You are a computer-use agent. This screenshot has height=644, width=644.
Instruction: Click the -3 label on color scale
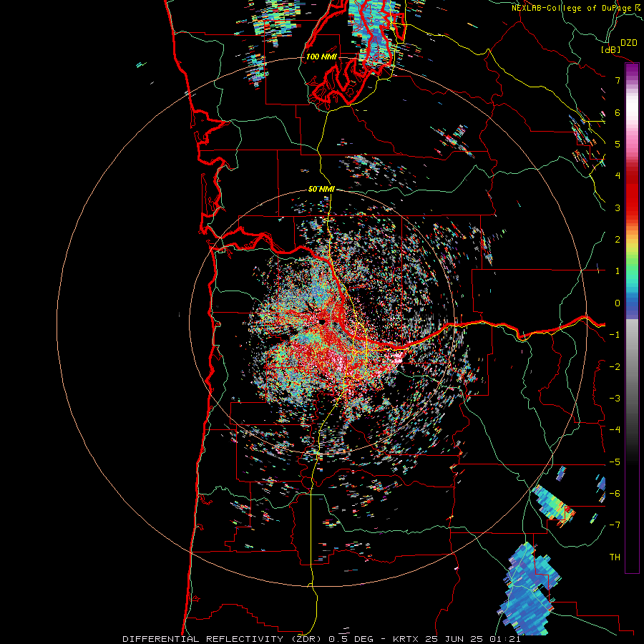615,399
